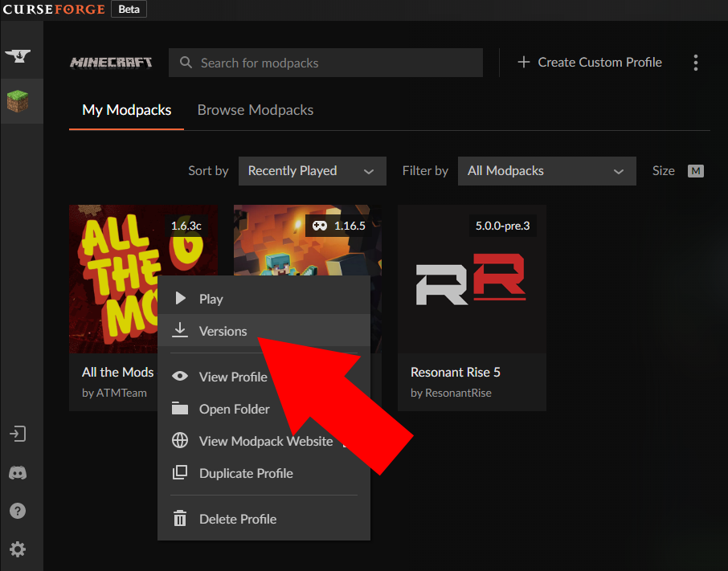Choose Versions from the context menu
Image resolution: width=728 pixels, height=571 pixels.
coord(264,330)
